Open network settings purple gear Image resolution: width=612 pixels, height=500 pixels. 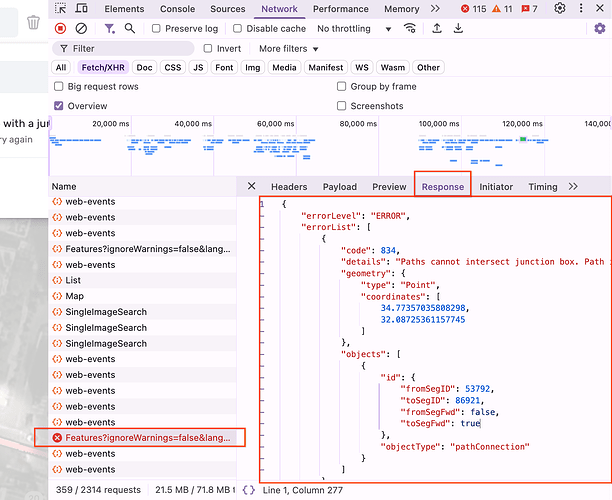600,28
